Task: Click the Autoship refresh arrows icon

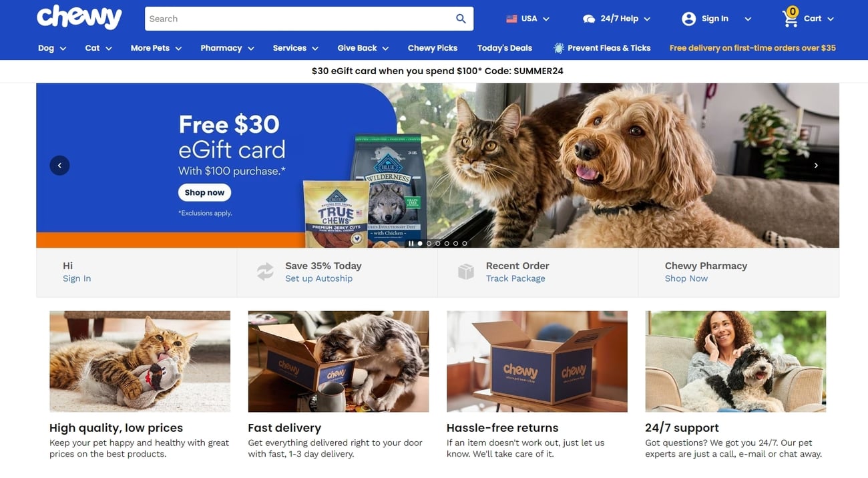Action: tap(265, 272)
